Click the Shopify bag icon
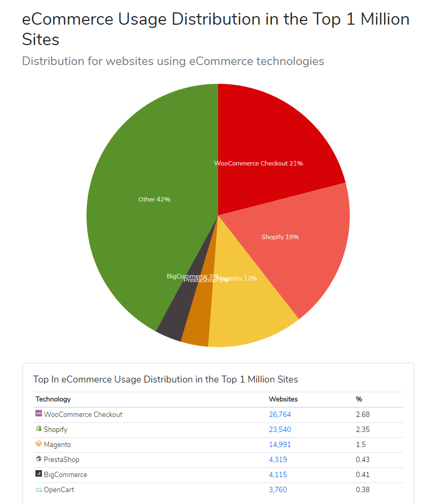This screenshot has width=425, height=504. (39, 428)
